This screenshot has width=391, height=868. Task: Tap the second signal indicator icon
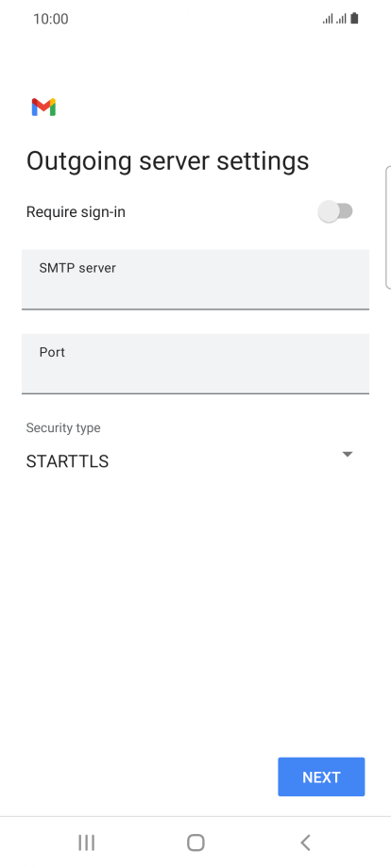click(341, 20)
